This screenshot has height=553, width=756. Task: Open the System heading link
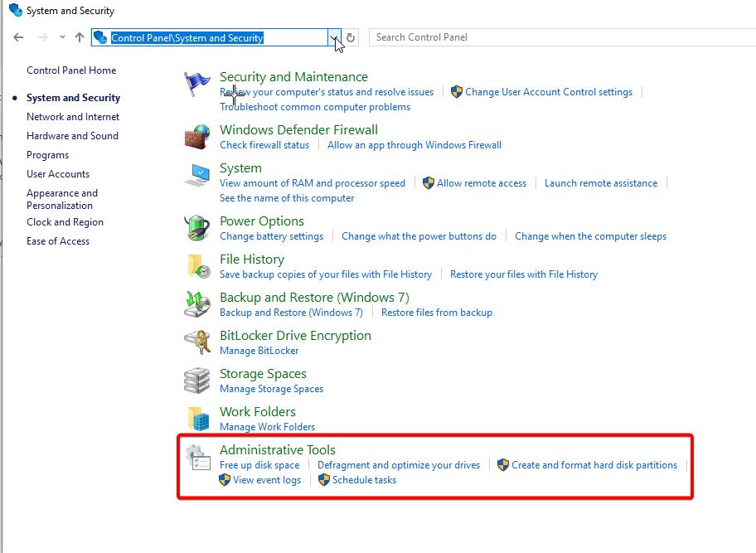[x=240, y=167]
